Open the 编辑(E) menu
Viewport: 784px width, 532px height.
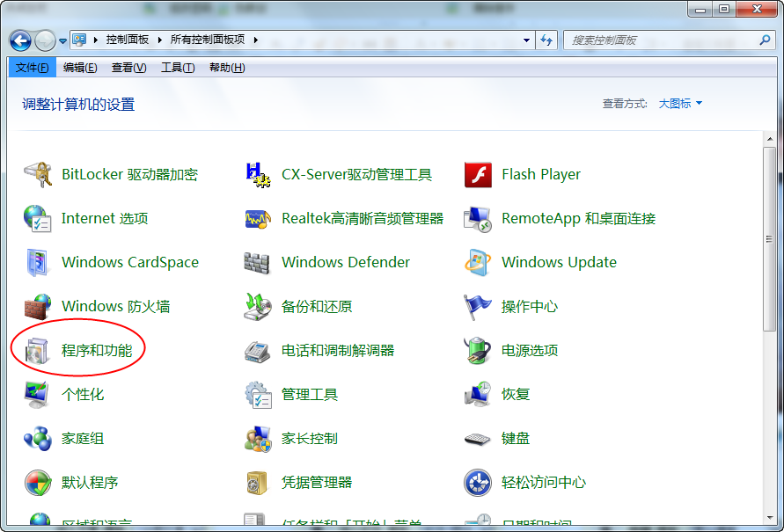[x=80, y=68]
